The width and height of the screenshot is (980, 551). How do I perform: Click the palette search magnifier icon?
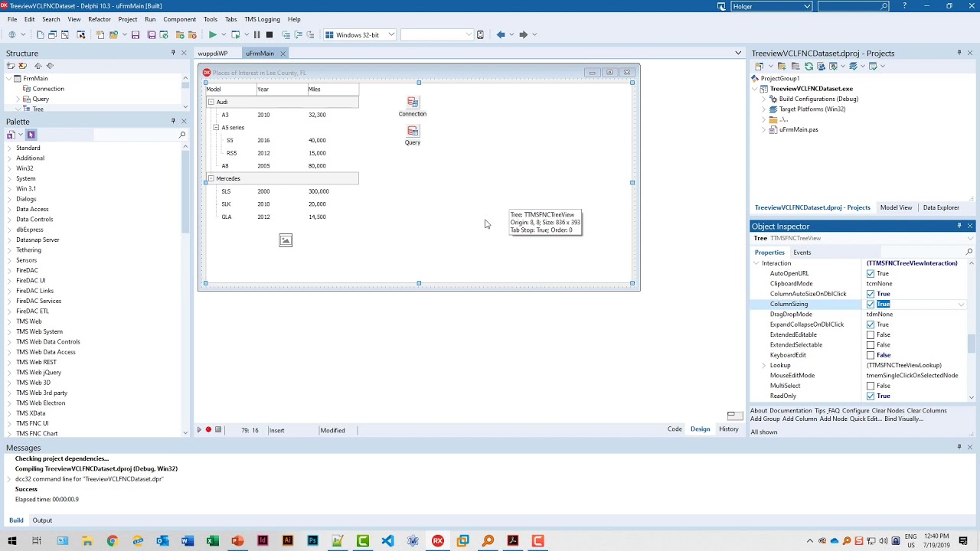point(182,135)
